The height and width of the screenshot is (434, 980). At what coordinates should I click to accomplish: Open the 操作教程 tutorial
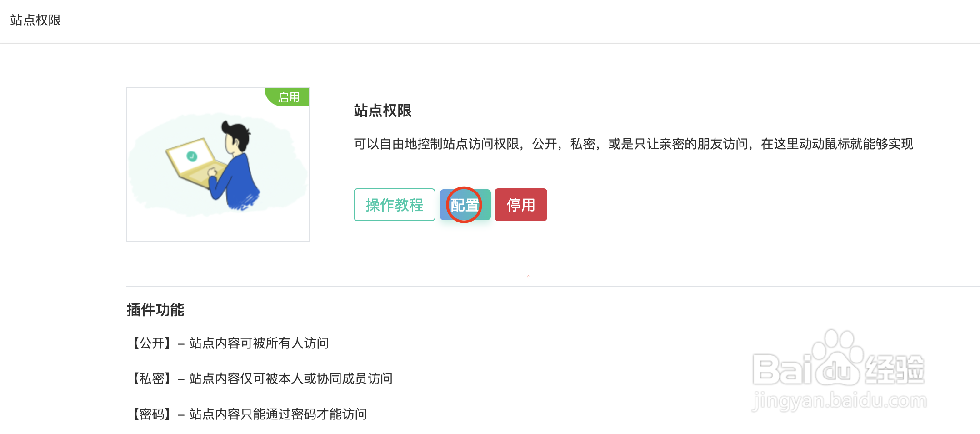click(394, 205)
